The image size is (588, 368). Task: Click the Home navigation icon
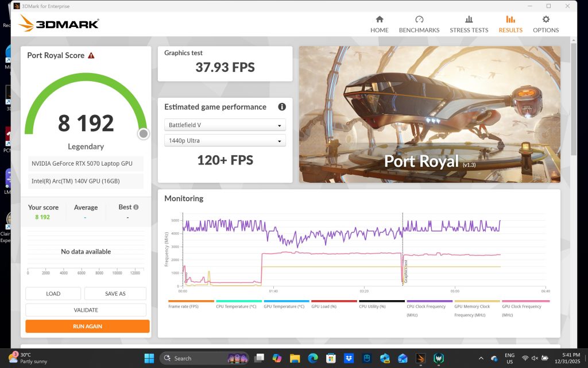click(x=379, y=22)
